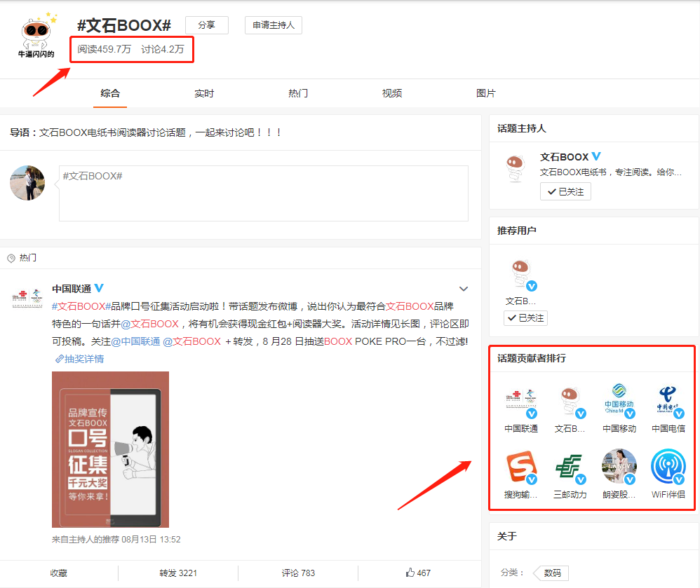
Task: Open the name WiFi伴侣 in contributor ranking
Action: [x=668, y=495]
